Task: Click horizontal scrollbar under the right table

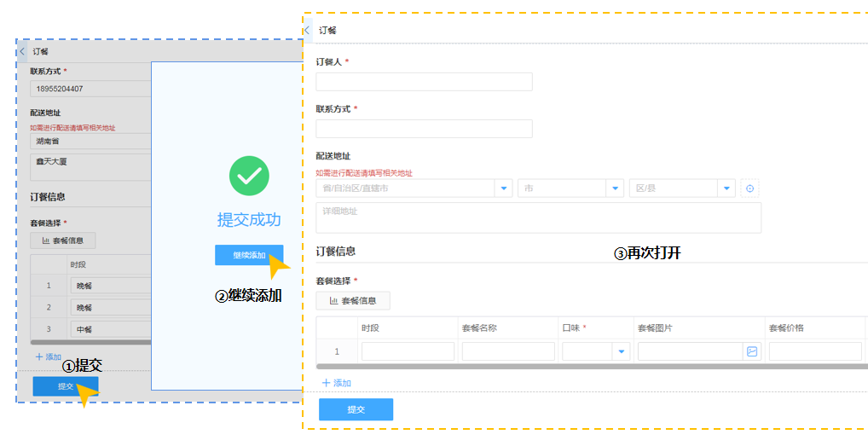Action: click(x=588, y=367)
